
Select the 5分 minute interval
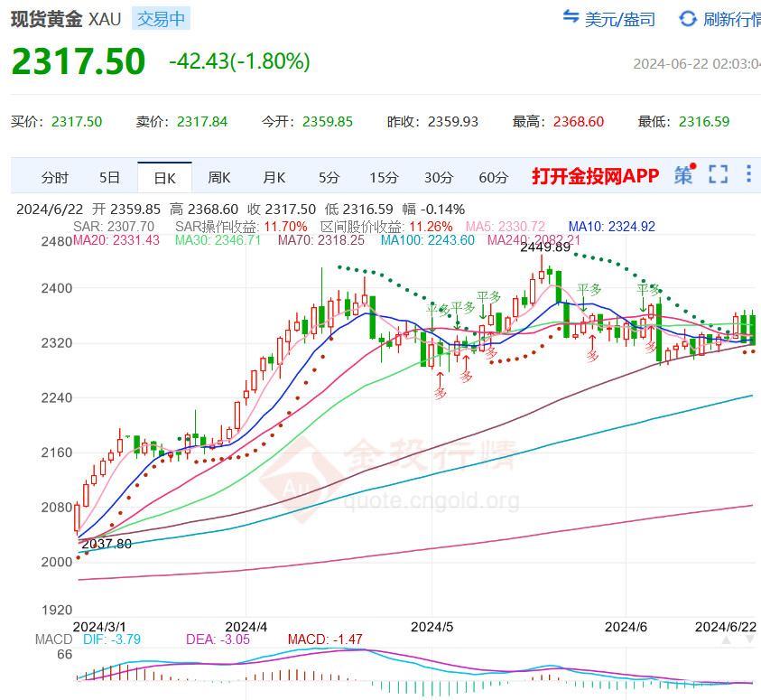[x=329, y=177]
